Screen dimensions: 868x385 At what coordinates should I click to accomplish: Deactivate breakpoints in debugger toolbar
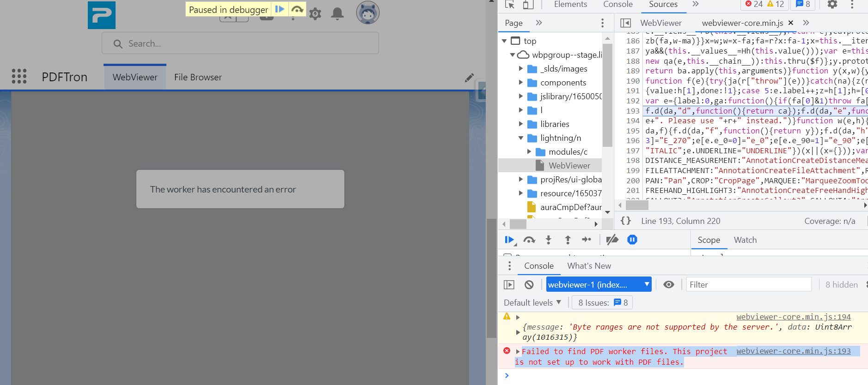click(x=612, y=240)
